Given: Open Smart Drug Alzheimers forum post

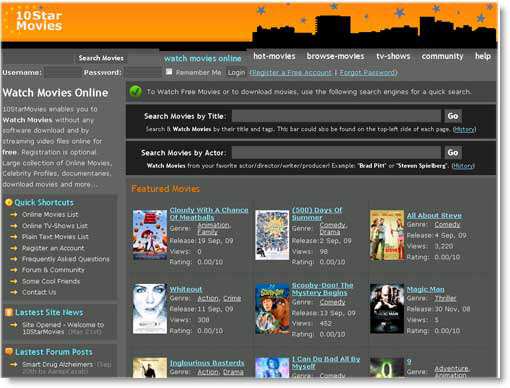Looking at the screenshot, I should (x=57, y=364).
